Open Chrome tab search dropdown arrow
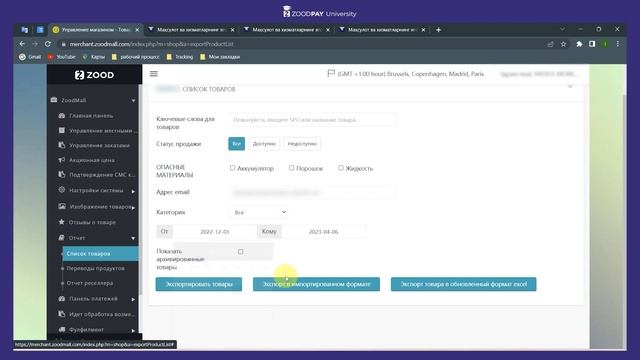The width and height of the screenshot is (640, 360). [562, 29]
